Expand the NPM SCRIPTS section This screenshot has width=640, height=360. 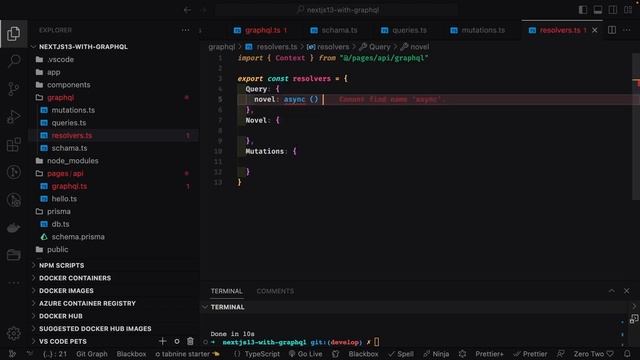61,265
